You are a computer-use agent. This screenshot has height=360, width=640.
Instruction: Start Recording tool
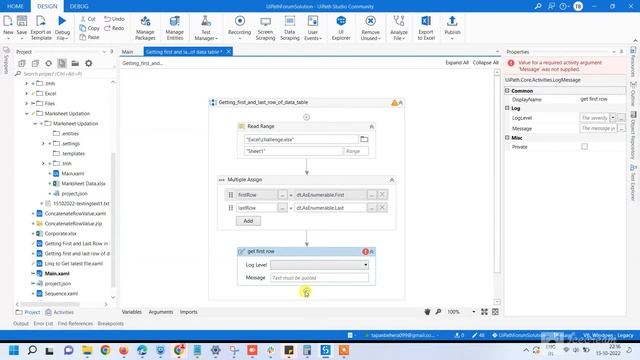click(240, 27)
